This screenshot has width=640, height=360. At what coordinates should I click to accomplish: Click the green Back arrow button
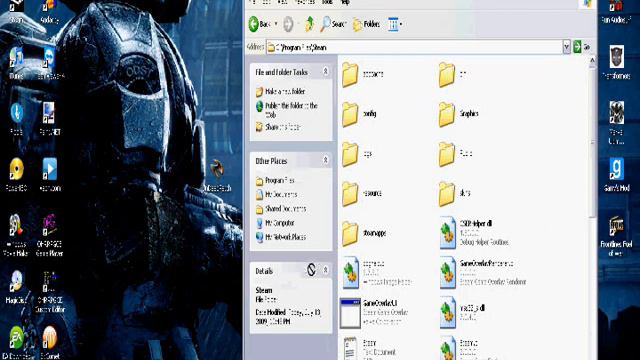pos(259,24)
